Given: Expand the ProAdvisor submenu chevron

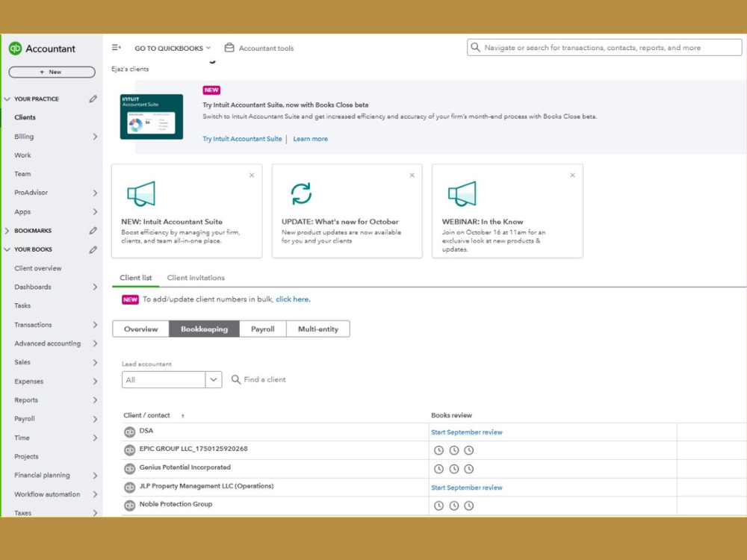Looking at the screenshot, I should click(x=95, y=193).
